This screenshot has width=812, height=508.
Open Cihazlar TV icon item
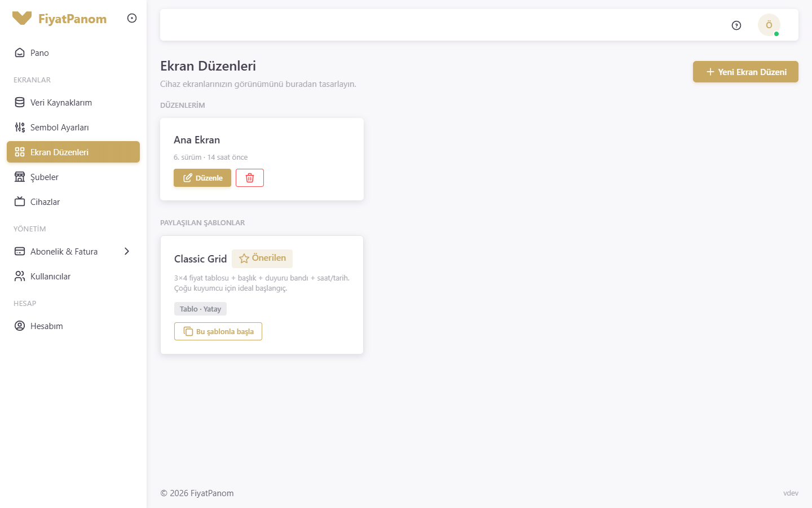tap(73, 202)
